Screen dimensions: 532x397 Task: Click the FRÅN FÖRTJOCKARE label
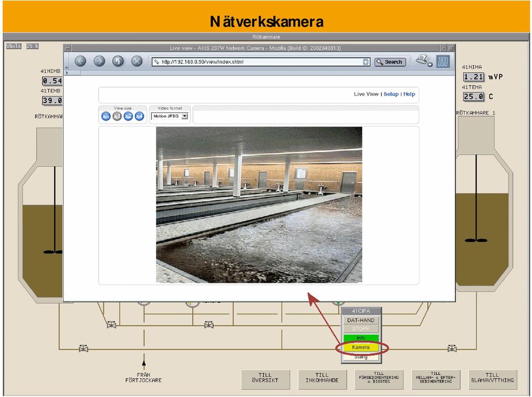pyautogui.click(x=144, y=378)
